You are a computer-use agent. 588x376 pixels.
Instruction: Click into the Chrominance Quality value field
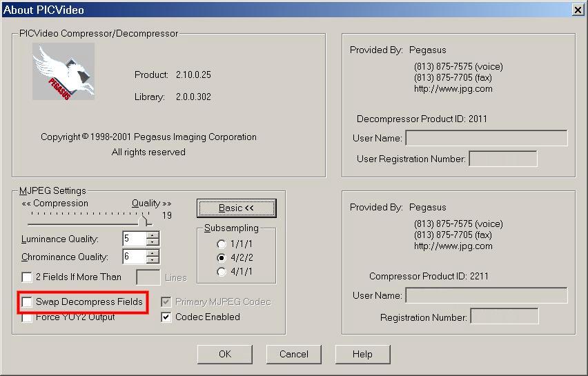[x=135, y=257]
